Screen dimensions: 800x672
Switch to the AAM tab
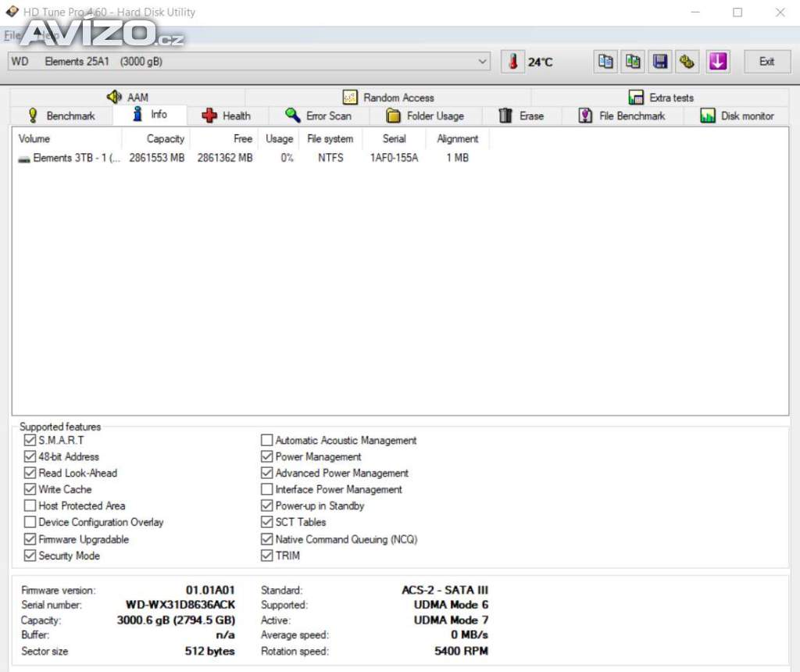pyautogui.click(x=127, y=97)
